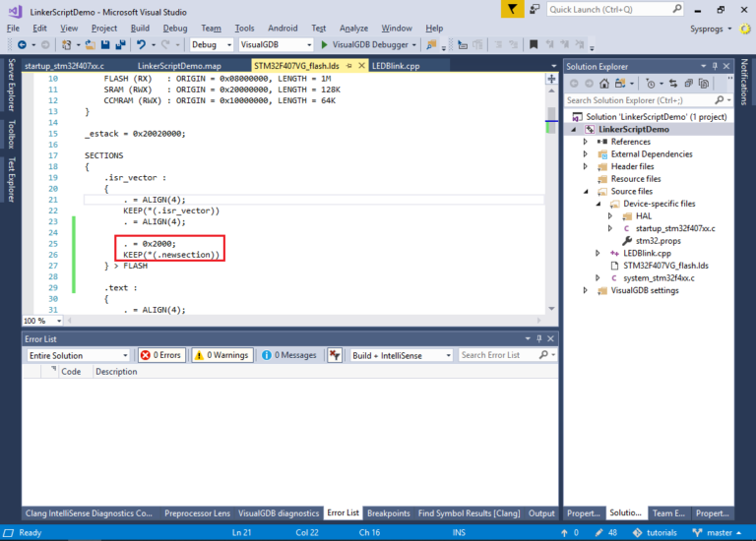Screen dimensions: 756x541
Task: Click the Save All toolbar icon
Action: tap(118, 45)
